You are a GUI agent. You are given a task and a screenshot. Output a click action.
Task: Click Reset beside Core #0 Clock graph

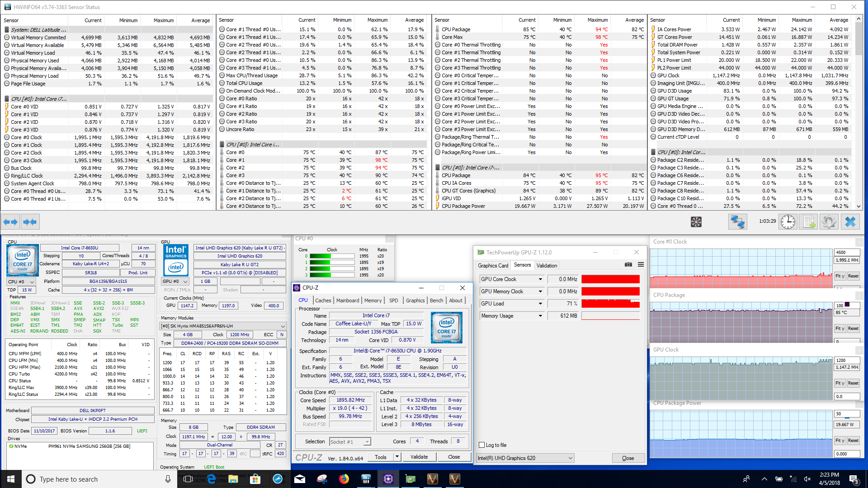click(x=853, y=276)
